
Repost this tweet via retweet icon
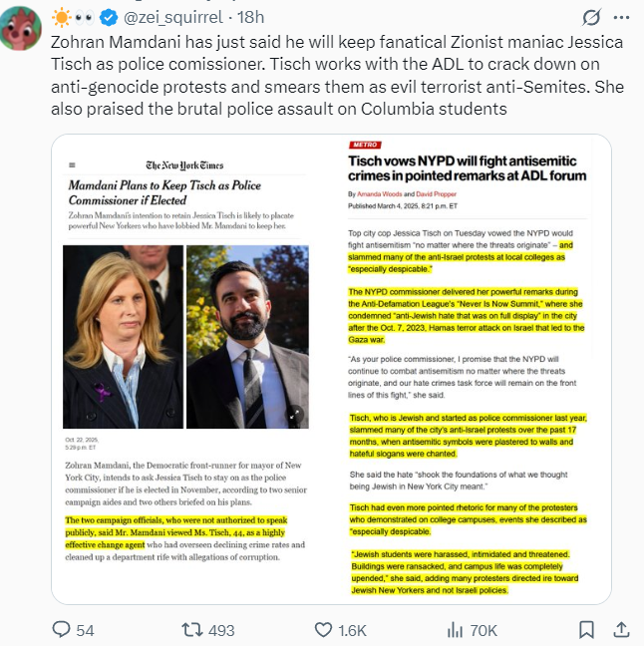192,630
